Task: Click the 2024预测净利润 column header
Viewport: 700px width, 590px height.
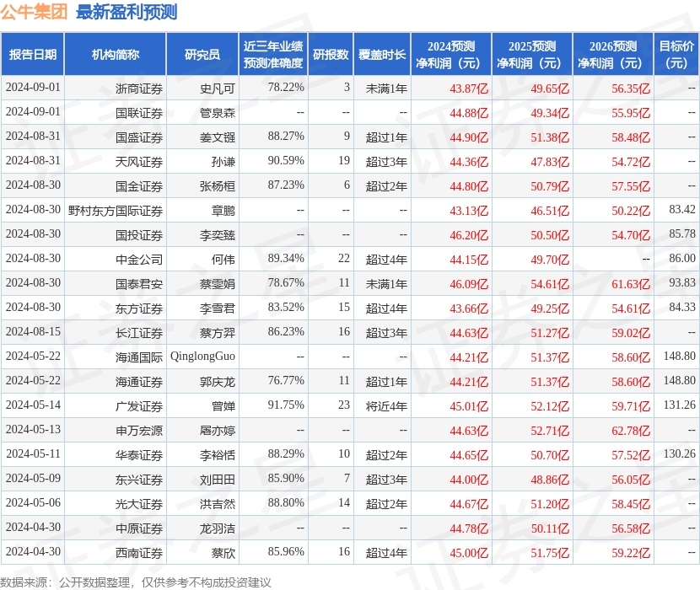Action: pyautogui.click(x=451, y=55)
